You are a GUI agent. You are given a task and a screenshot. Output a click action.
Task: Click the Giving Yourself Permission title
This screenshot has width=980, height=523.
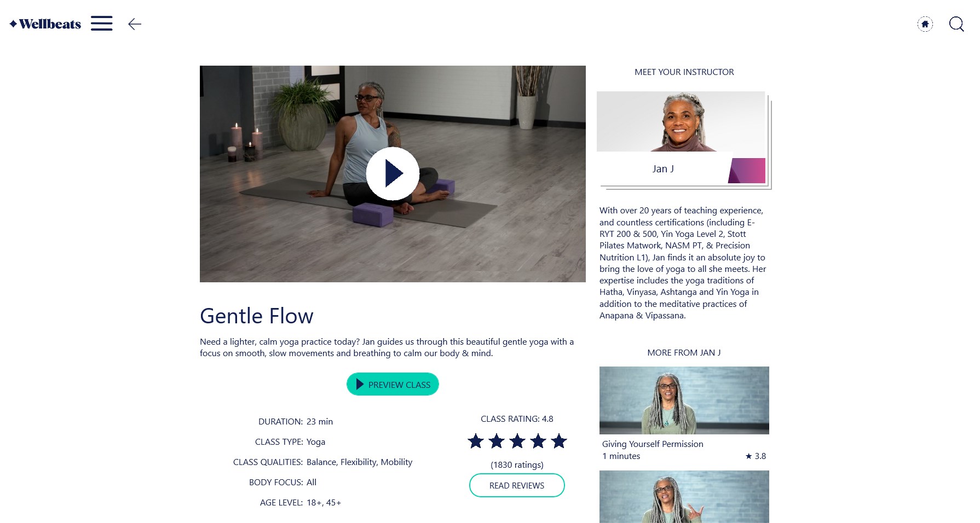pos(653,444)
